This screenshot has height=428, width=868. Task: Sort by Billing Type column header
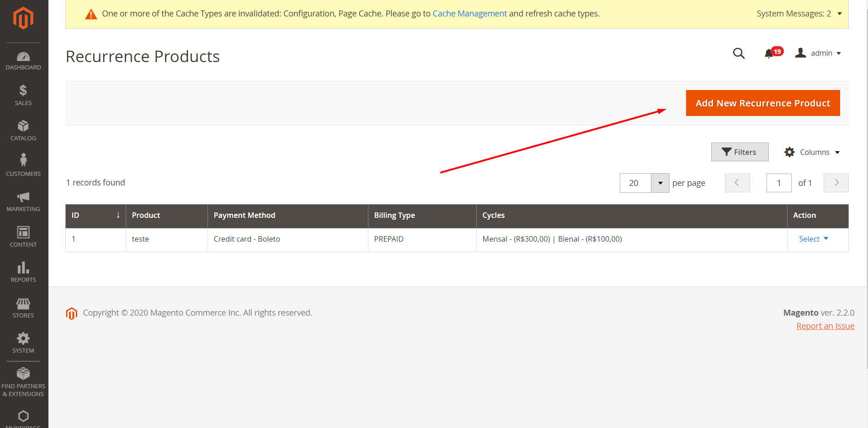pyautogui.click(x=422, y=216)
